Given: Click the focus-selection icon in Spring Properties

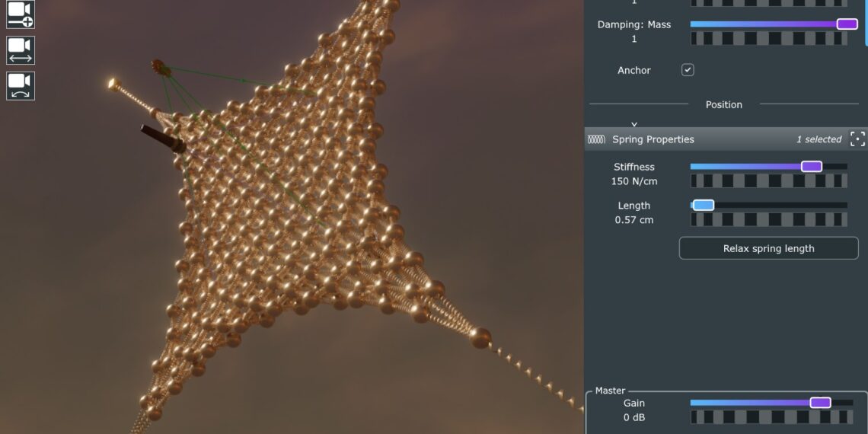Looking at the screenshot, I should (857, 139).
